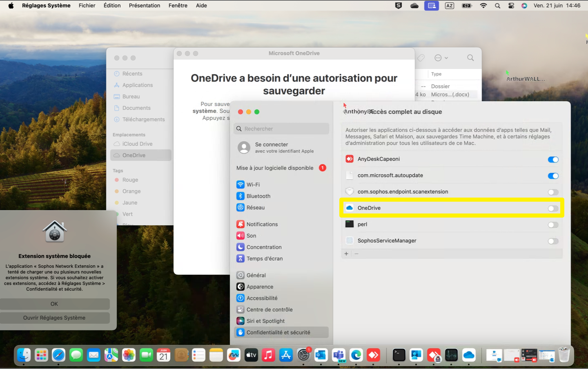Open the Fichier menu
The width and height of the screenshot is (588, 369).
pyautogui.click(x=87, y=5)
